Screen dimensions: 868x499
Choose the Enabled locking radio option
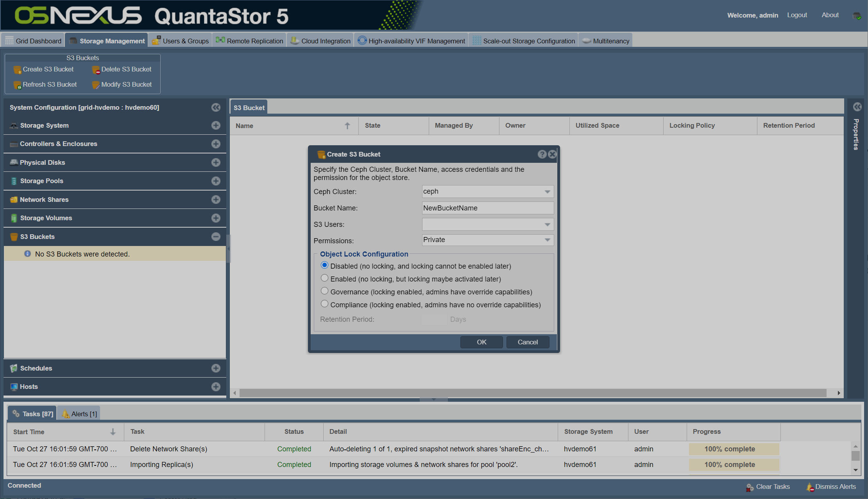click(x=324, y=278)
